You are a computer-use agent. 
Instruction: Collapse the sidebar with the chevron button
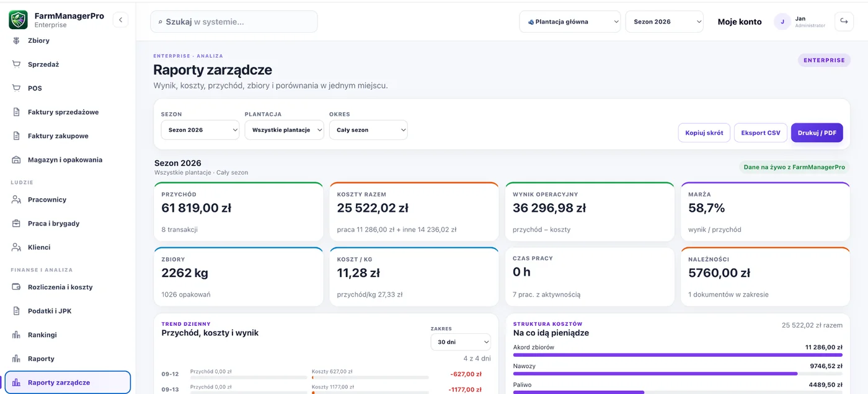coord(120,20)
